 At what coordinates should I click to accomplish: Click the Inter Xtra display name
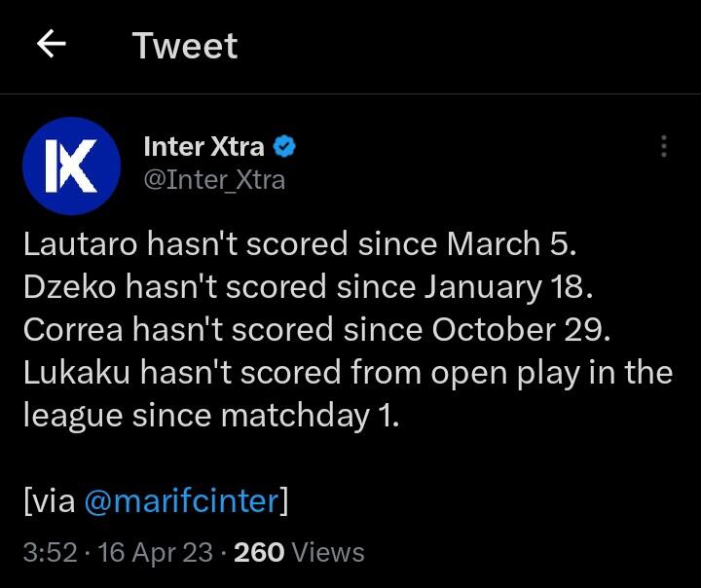point(203,147)
